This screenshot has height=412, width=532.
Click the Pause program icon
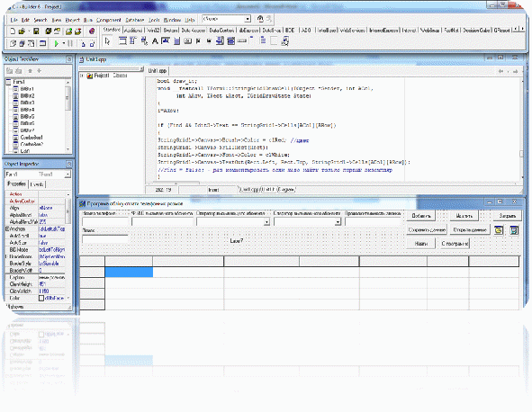70,43
